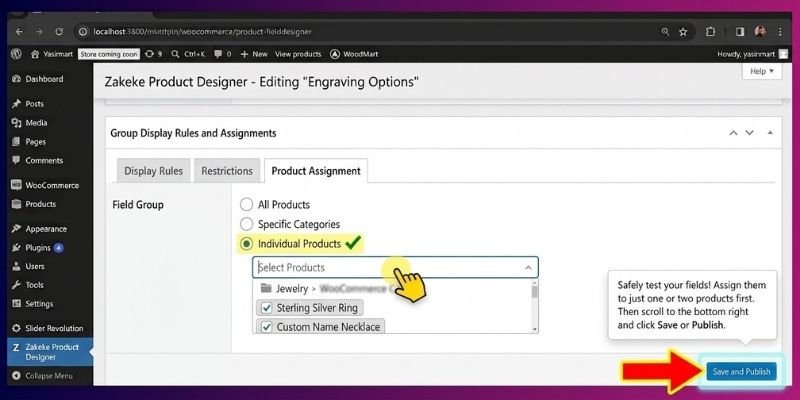This screenshot has height=400, width=800.
Task: Expand the Help dropdown
Action: pyautogui.click(x=762, y=71)
